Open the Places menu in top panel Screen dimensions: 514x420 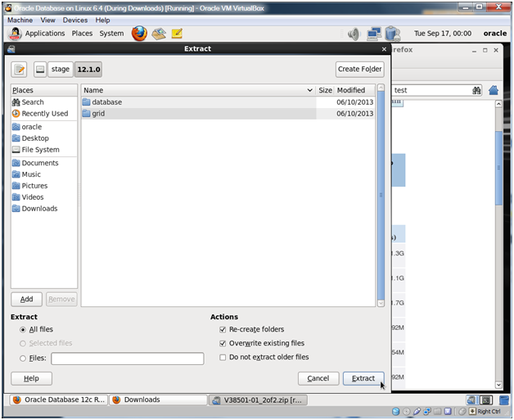82,34
